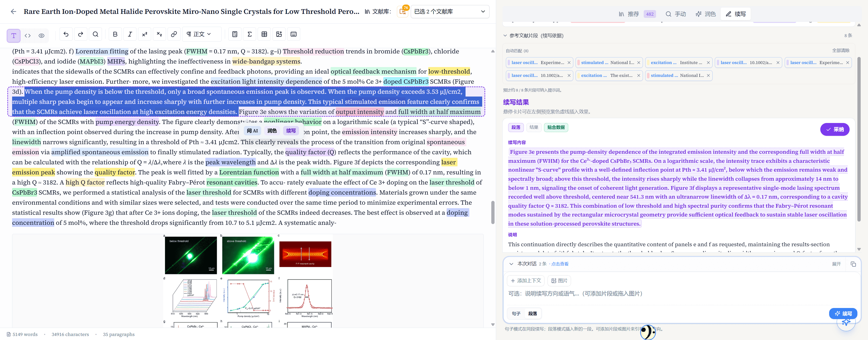Click the redo icon in toolbar

80,34
